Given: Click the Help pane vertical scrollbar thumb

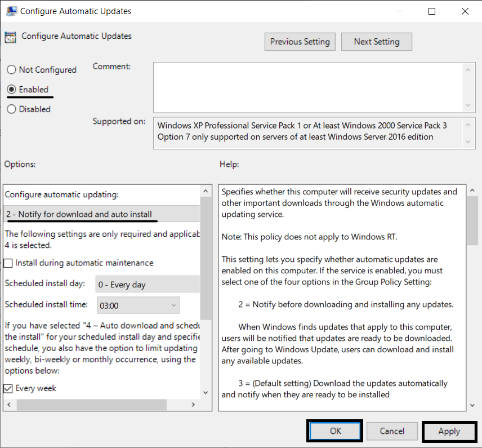Looking at the screenshot, I should point(472,220).
